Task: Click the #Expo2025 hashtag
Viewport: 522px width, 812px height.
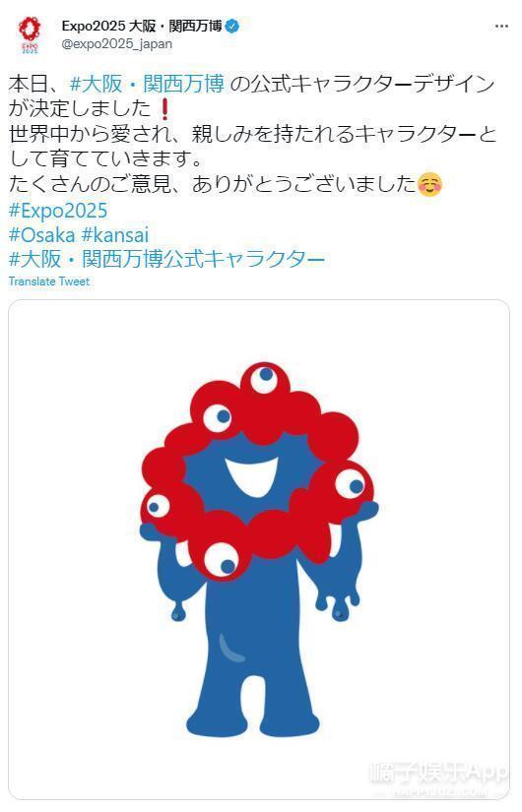Action: (x=58, y=211)
